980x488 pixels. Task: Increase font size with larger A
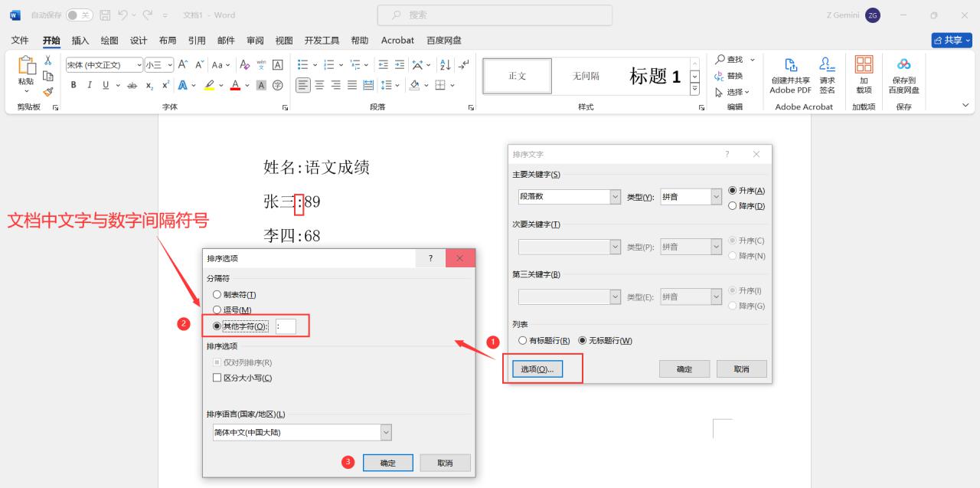pyautogui.click(x=183, y=65)
